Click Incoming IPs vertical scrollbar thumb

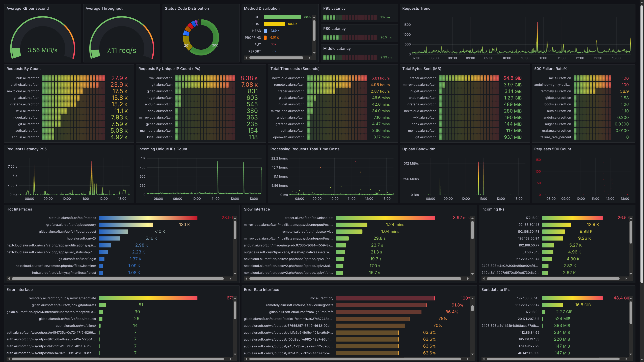point(631,232)
